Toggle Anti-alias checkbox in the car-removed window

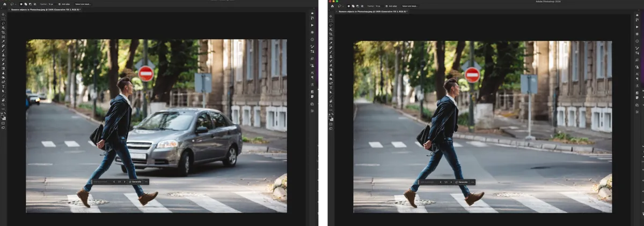pyautogui.click(x=386, y=6)
